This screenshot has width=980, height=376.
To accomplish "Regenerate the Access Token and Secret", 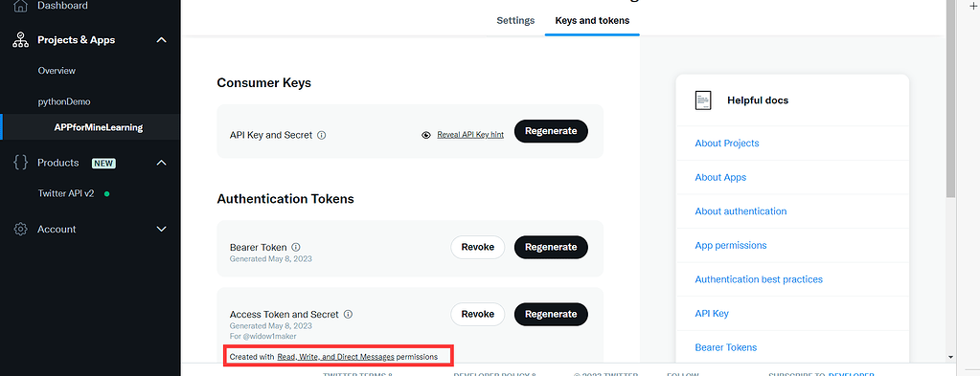I will click(x=551, y=314).
